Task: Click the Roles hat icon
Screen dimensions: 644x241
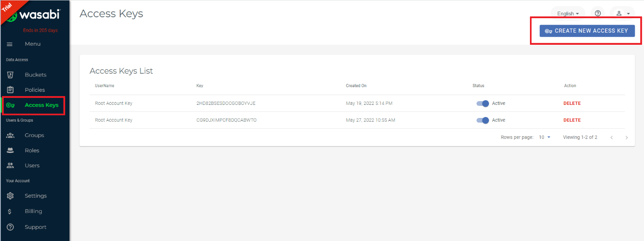Action: tap(10, 151)
